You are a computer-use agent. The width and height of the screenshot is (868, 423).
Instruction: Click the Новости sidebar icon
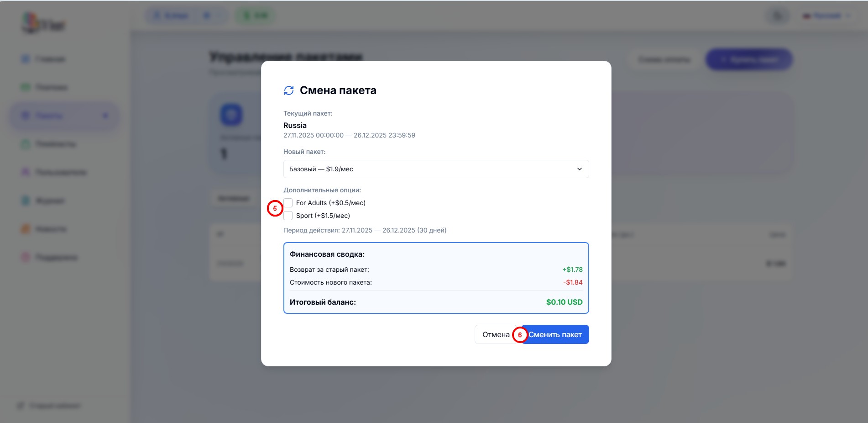(x=26, y=229)
